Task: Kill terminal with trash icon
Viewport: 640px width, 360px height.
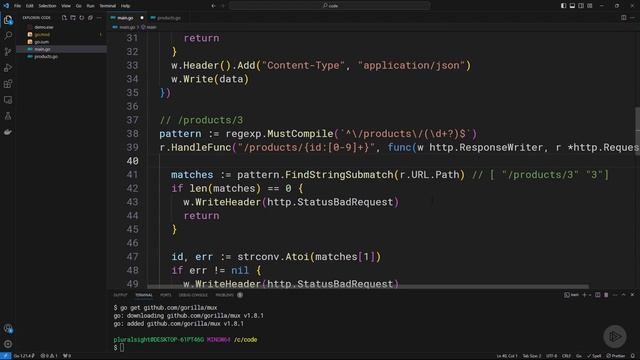Action: point(606,295)
